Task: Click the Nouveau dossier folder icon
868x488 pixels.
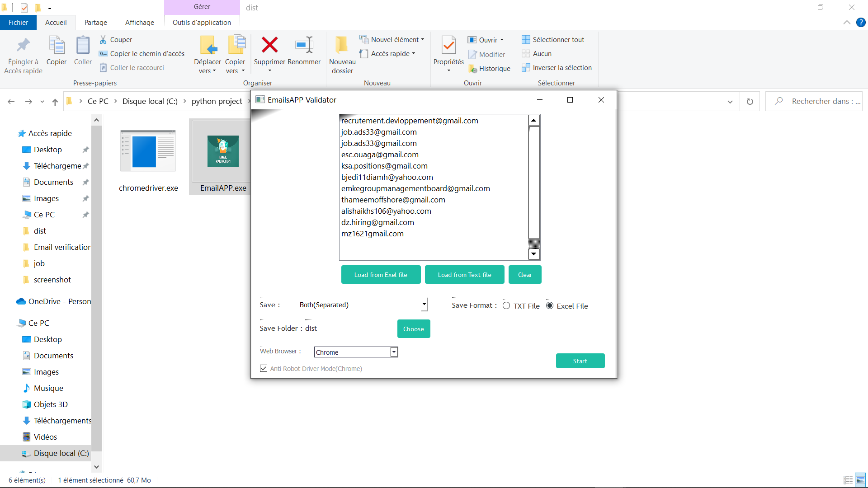Action: point(342,45)
